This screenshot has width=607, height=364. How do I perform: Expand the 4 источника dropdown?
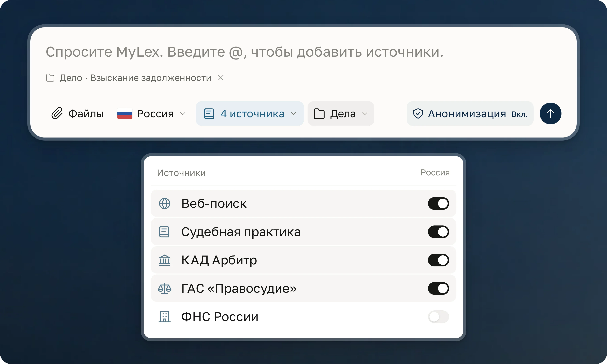tap(250, 114)
